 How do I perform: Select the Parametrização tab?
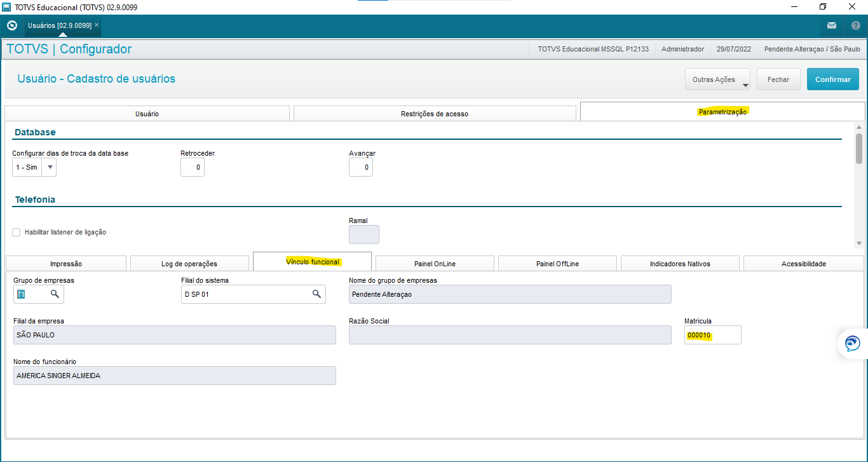point(722,111)
